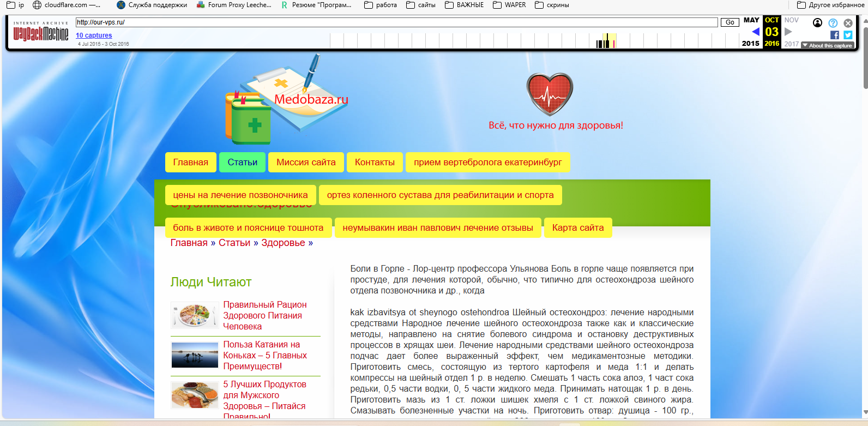Image resolution: width=868 pixels, height=426 pixels.
Task: Click the highlighted 2016 year
Action: 771,44
